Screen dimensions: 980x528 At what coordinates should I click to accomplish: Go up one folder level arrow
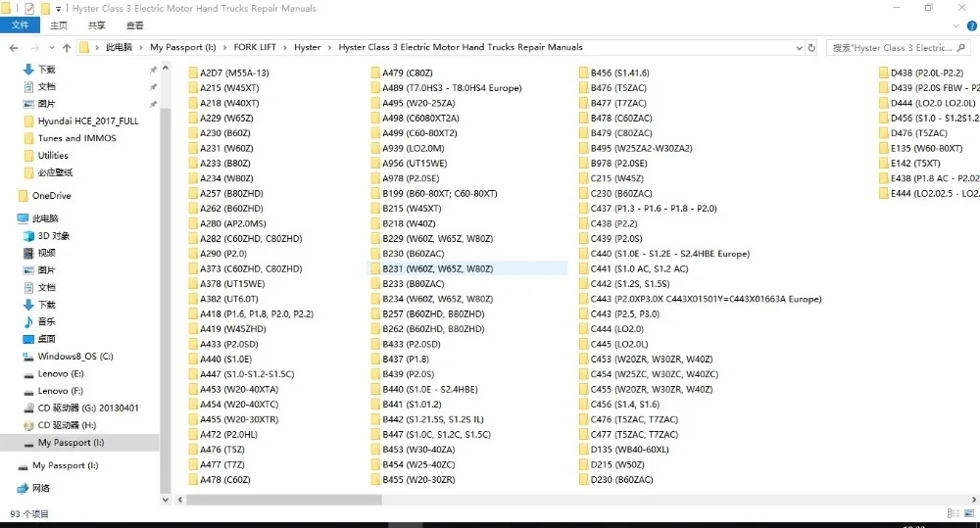click(x=67, y=47)
